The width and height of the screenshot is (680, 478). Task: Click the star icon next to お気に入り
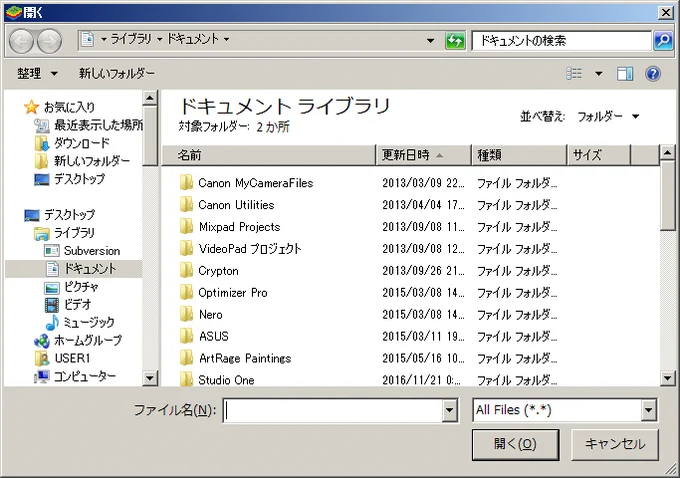(31, 107)
